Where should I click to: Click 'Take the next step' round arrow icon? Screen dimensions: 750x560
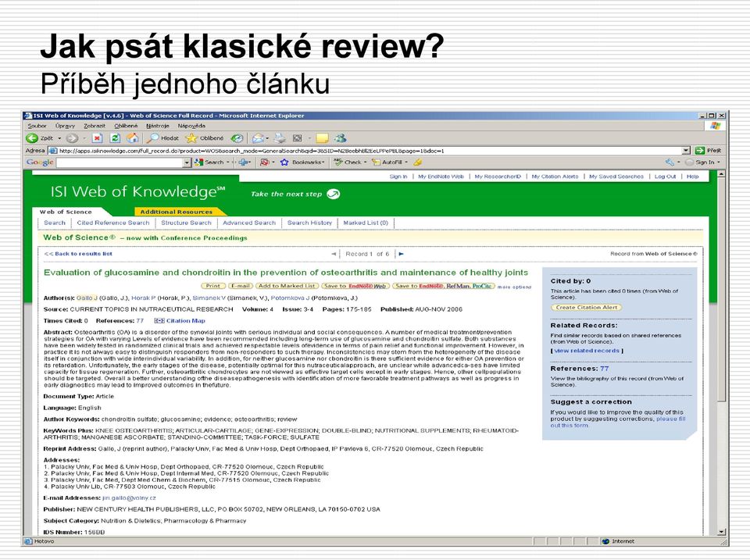tap(333, 194)
